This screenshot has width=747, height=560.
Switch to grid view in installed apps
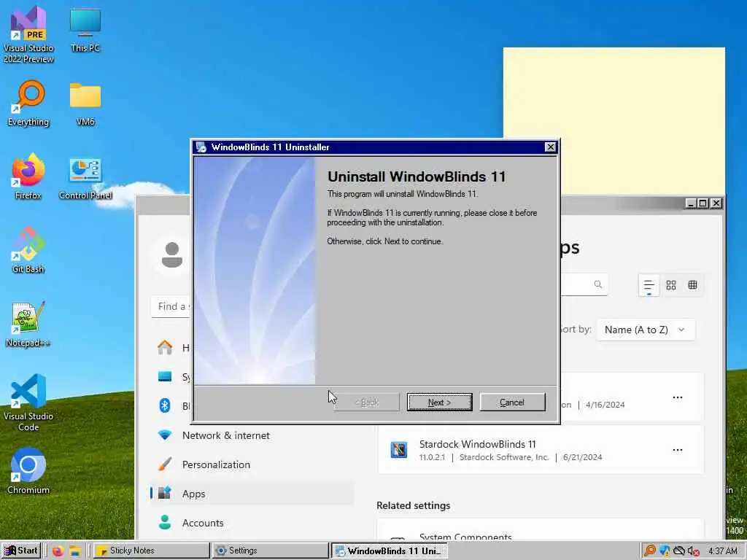coord(671,285)
